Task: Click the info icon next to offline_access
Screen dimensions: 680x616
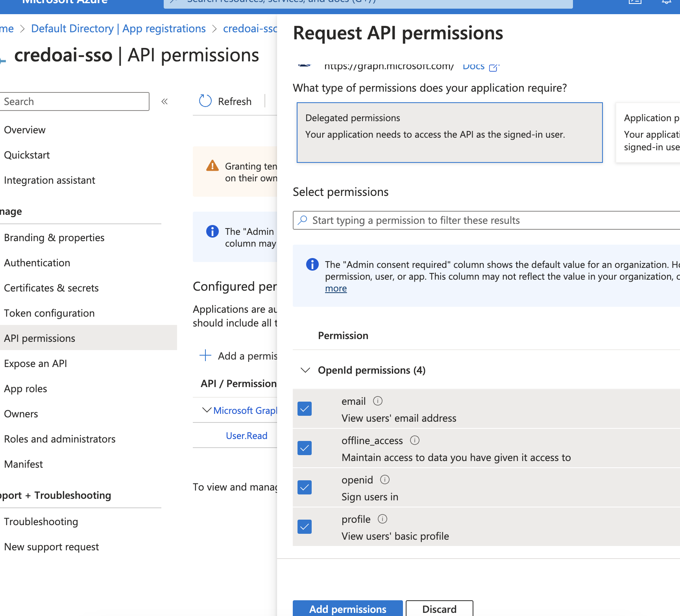Action: click(415, 440)
